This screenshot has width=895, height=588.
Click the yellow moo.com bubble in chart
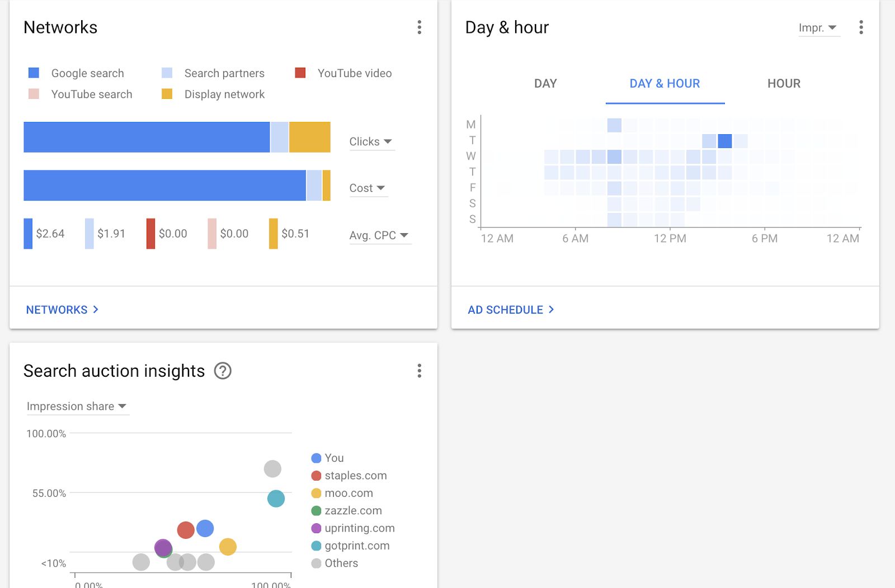(228, 547)
